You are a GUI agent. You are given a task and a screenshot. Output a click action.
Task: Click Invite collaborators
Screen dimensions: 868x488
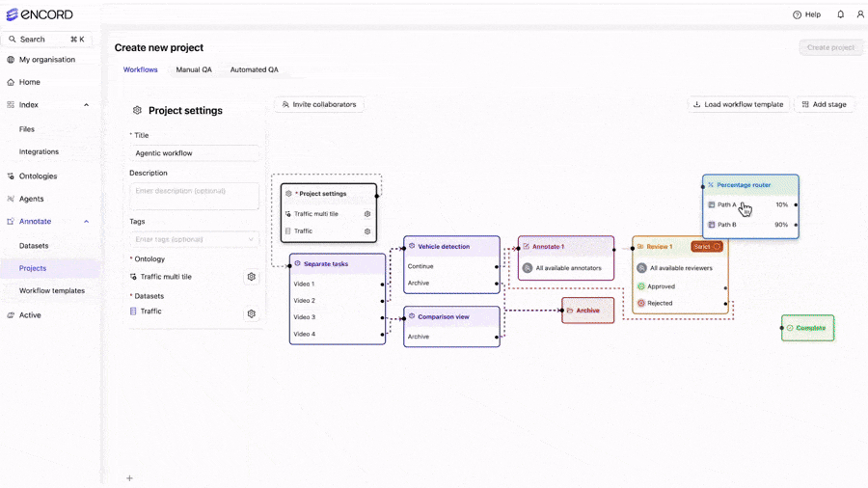tap(319, 104)
